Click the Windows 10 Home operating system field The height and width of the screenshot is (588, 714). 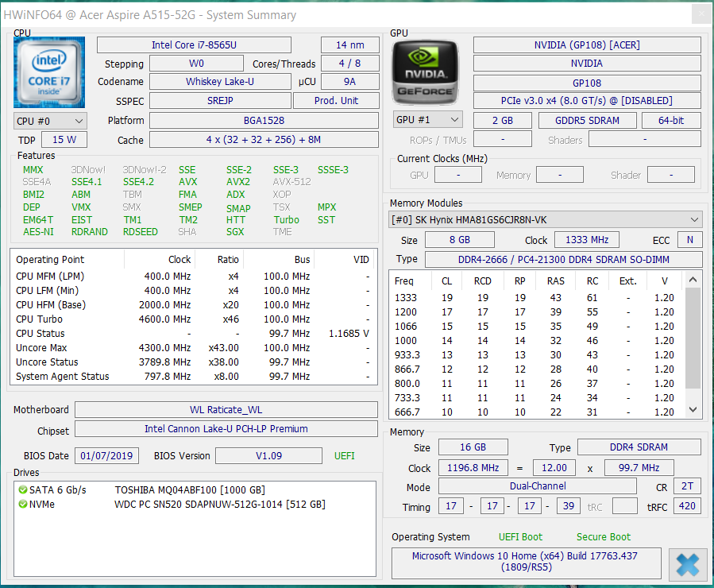pyautogui.click(x=527, y=562)
